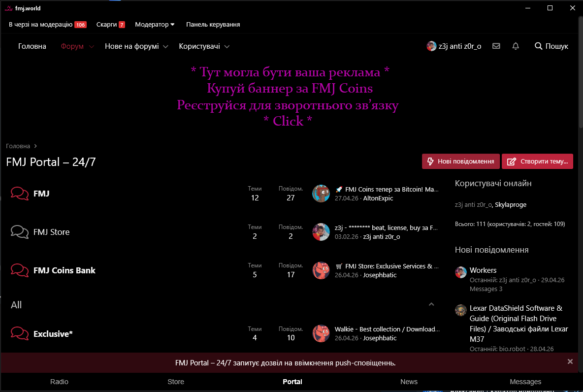Open Нове на форумі nav item

coord(131,46)
